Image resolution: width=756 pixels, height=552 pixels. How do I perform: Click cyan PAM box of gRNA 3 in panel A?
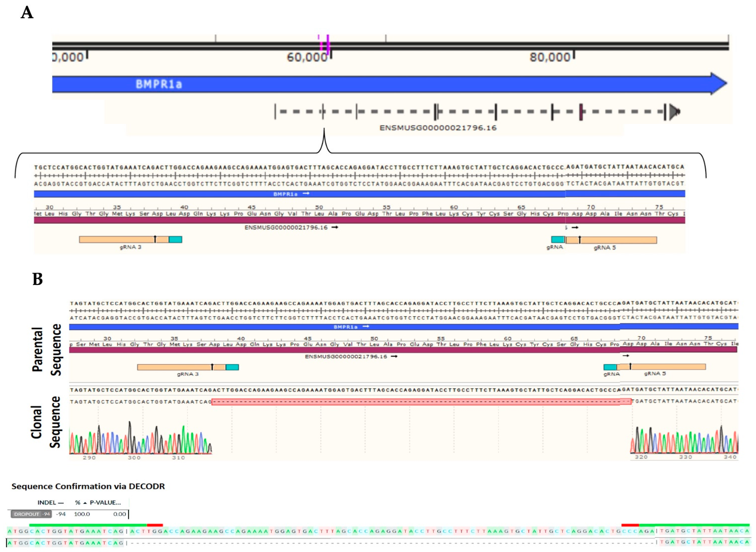click(x=175, y=240)
